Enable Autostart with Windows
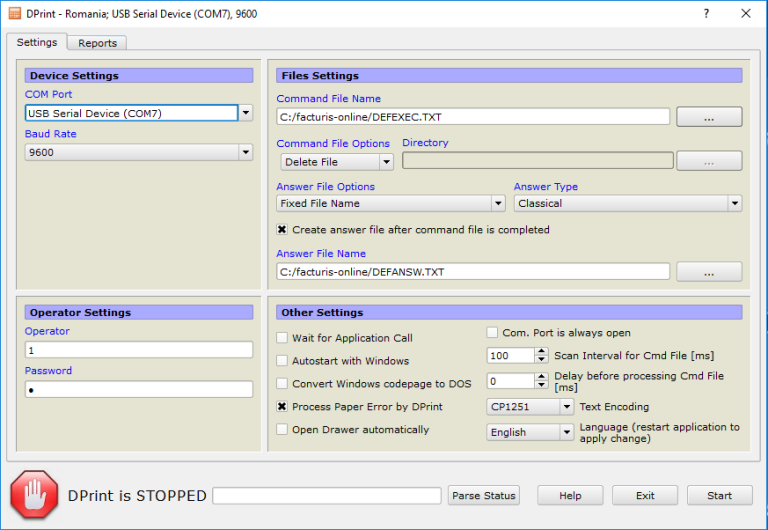The width and height of the screenshot is (768, 530). 282,361
